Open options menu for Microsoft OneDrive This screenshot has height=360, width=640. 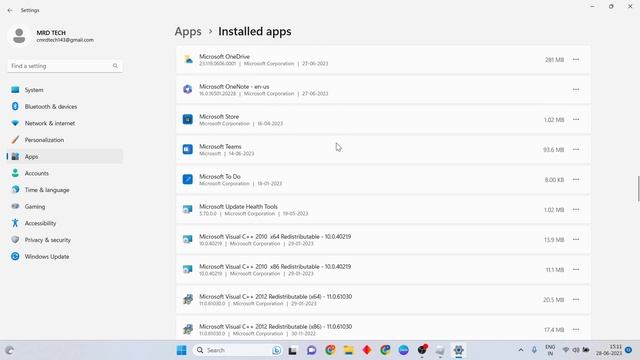(x=576, y=60)
